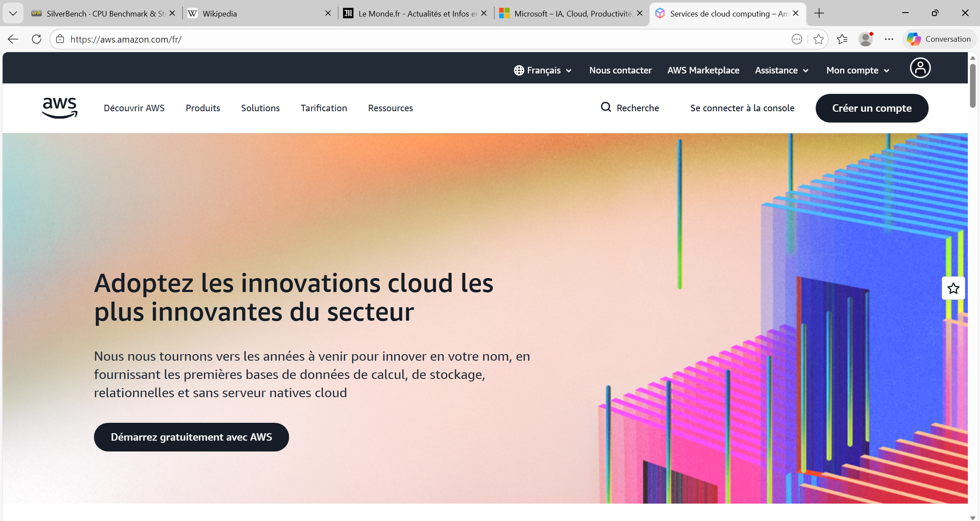
Task: Click the "Adoptez les innovations cloud" heading
Action: (294, 297)
